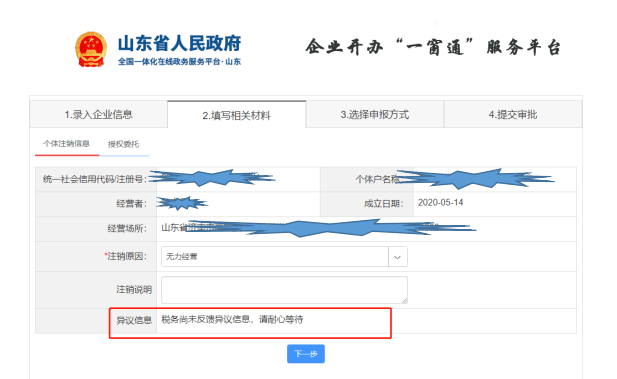Click the 经营场所 label

click(127, 228)
